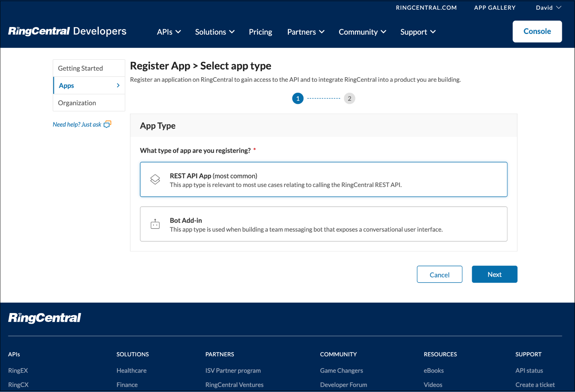Click the Next button
575x392 pixels.
click(x=494, y=274)
